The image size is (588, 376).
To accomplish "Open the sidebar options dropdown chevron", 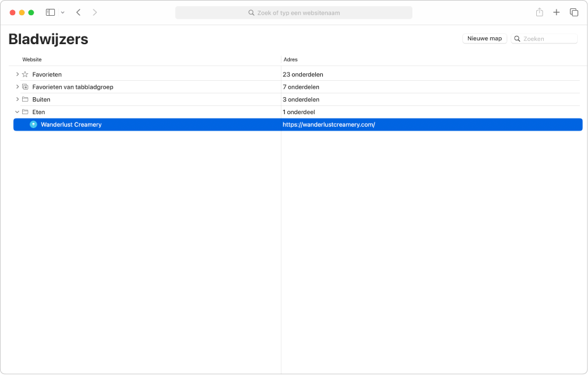I will (63, 13).
